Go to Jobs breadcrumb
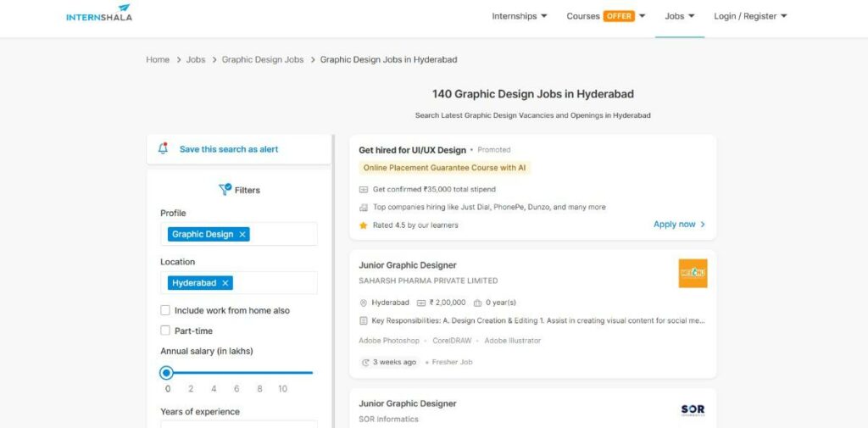Screen dimensions: 868x428 coord(196,59)
